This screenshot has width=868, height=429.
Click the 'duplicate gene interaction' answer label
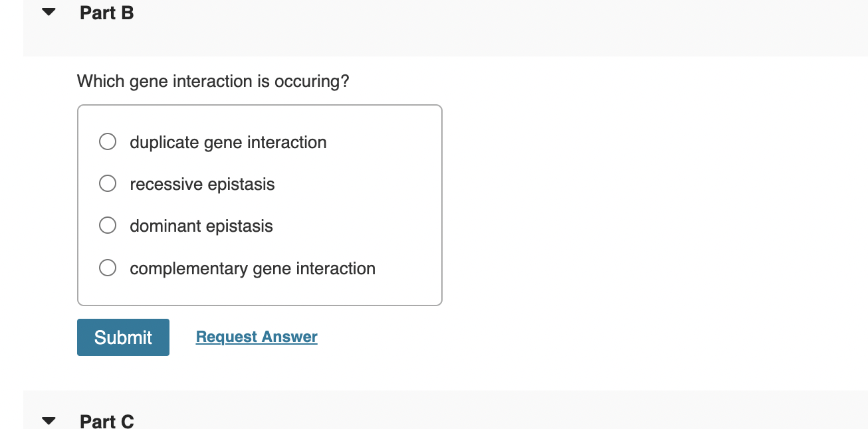tap(228, 142)
